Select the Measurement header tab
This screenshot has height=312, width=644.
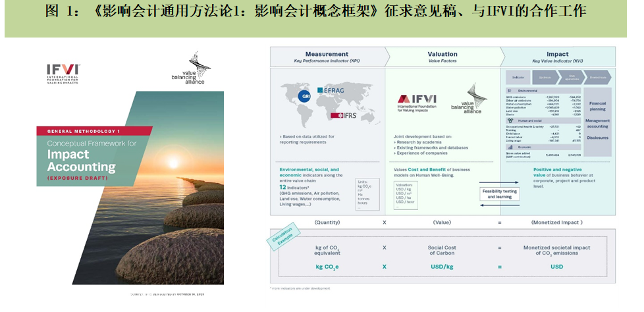coord(327,57)
